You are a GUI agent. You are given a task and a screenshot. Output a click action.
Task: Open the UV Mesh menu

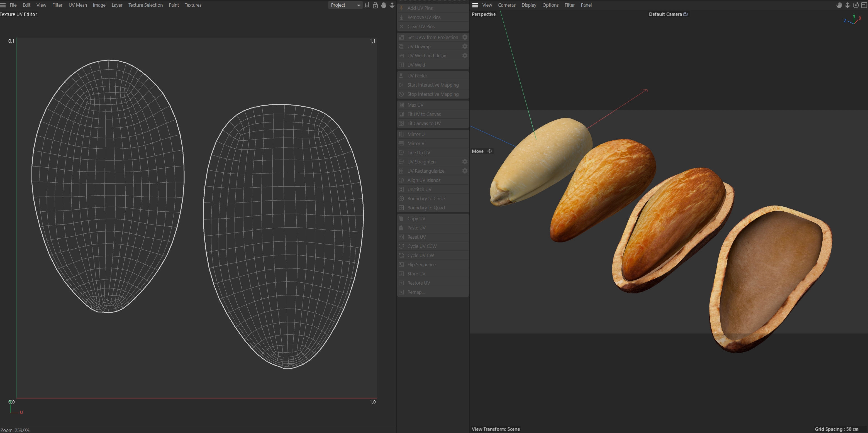(x=77, y=5)
